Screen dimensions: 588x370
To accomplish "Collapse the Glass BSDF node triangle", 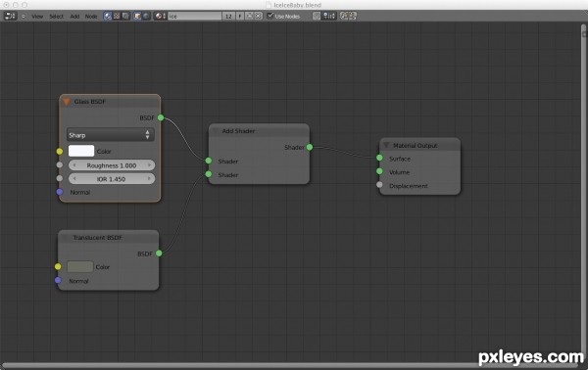I will coord(67,102).
